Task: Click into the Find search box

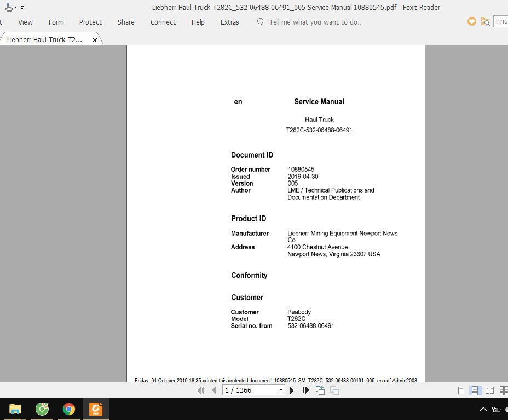Action: click(x=500, y=21)
